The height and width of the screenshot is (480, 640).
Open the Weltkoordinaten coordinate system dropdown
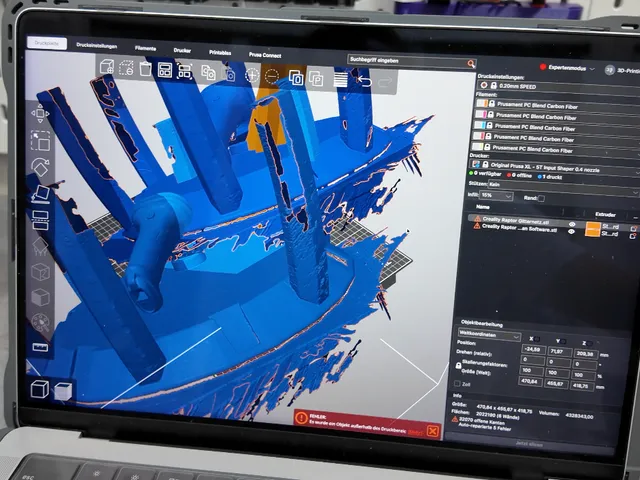(x=489, y=335)
